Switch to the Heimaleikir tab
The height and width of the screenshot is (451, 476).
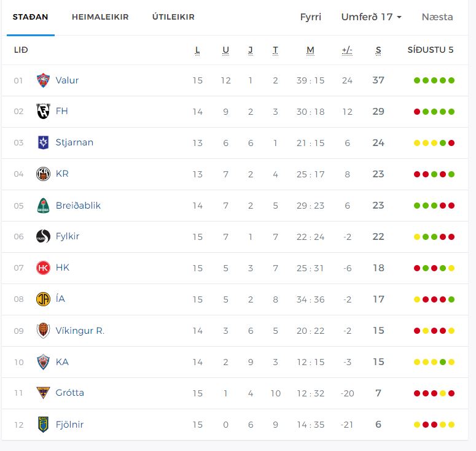point(100,17)
